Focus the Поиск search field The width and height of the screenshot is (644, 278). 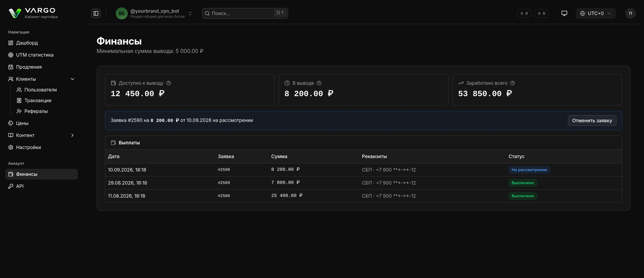pos(245,13)
